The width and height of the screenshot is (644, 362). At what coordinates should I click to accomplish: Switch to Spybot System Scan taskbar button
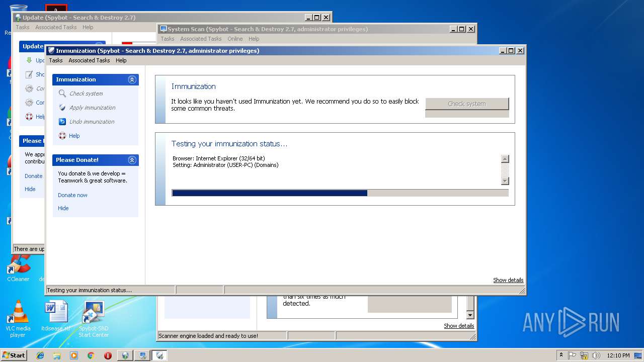142,355
